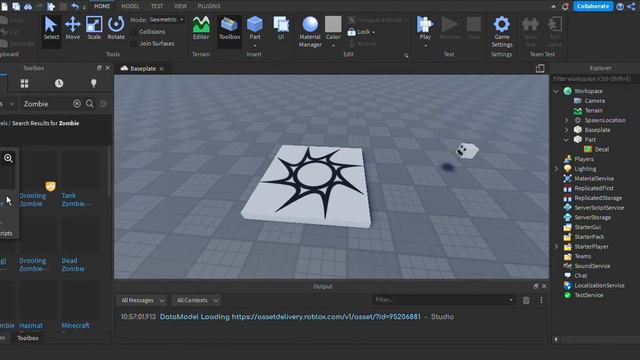Viewport: 640px width, 360px height.
Task: Switch to the MODEL ribbon tab
Action: tap(130, 6)
